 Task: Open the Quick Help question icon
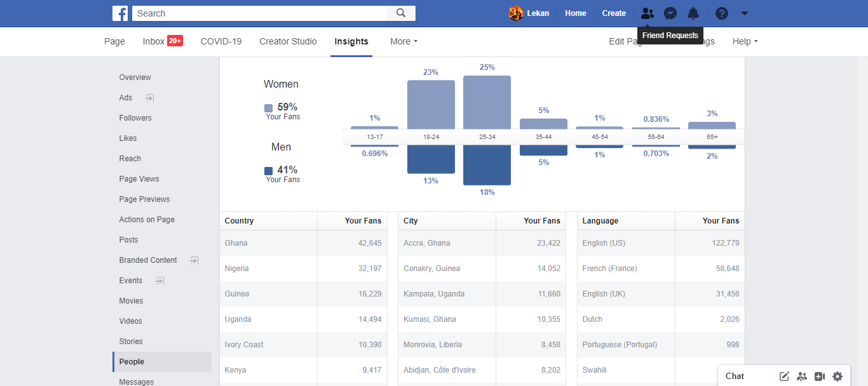[721, 13]
